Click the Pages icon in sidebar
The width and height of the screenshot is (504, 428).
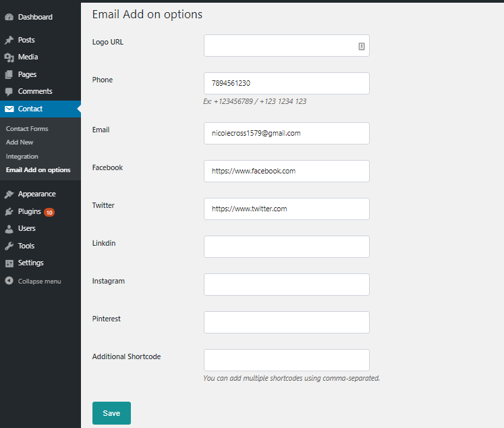pyautogui.click(x=9, y=75)
